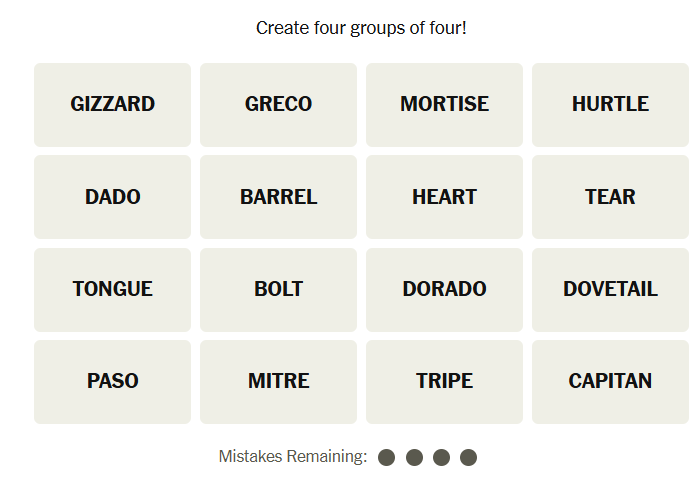Click the leftmost mistakes remaining dot

coord(387,457)
